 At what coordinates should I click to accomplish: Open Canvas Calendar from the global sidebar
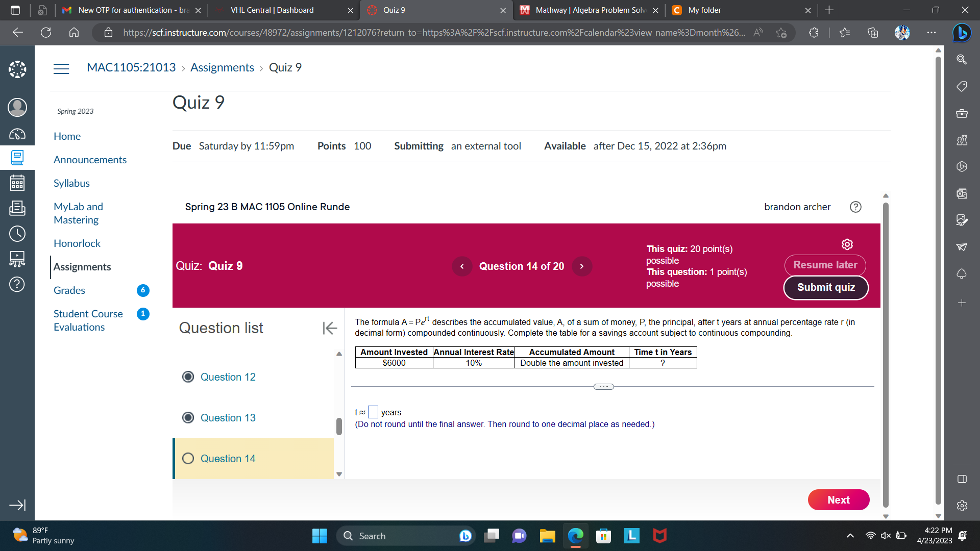point(17,183)
